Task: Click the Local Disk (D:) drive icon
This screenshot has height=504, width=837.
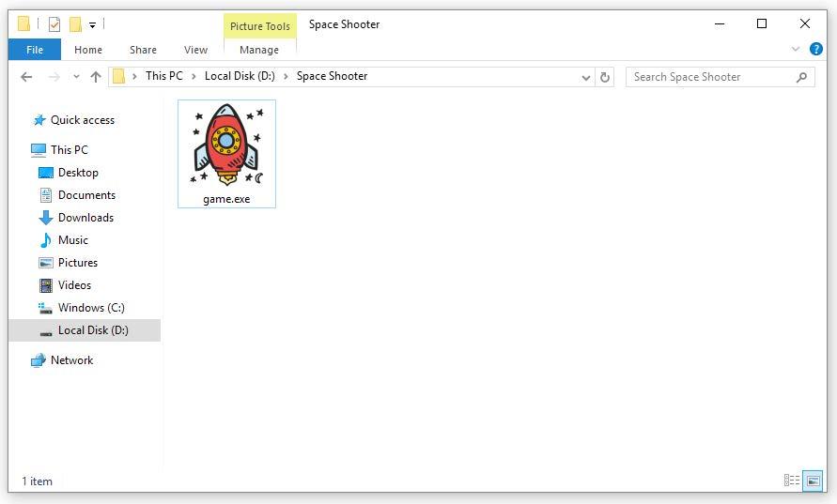Action: [x=46, y=334]
